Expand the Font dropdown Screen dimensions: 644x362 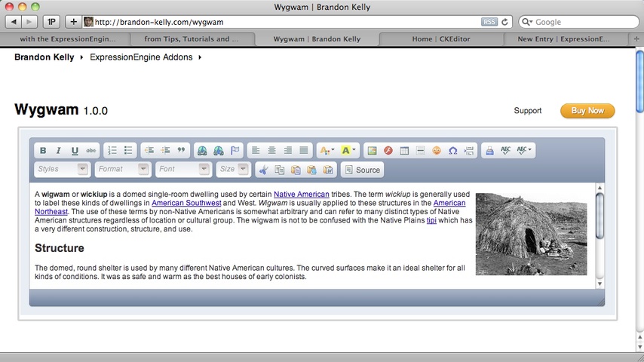(x=182, y=170)
